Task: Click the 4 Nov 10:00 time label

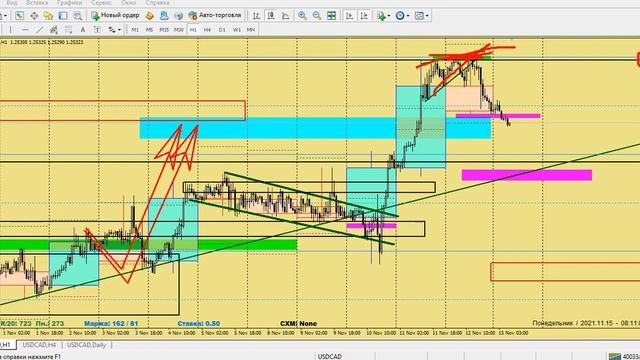Action: pos(182,333)
